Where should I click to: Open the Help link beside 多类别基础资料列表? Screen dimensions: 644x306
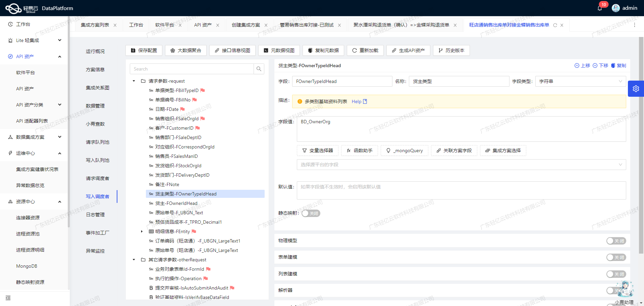(x=357, y=101)
